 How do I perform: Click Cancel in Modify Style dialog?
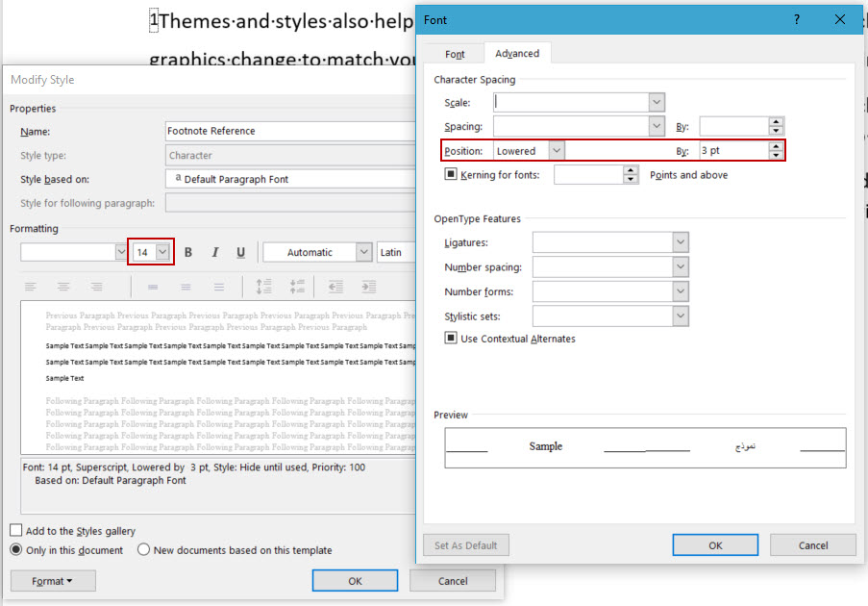453,581
